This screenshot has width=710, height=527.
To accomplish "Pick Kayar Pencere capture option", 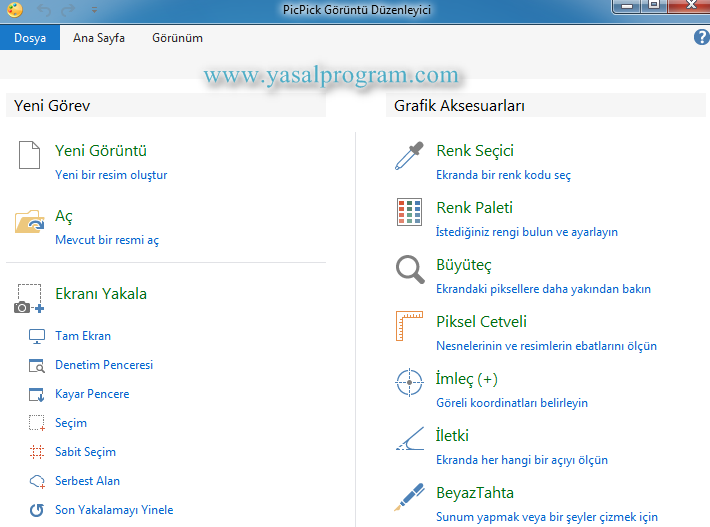I will click(x=91, y=394).
